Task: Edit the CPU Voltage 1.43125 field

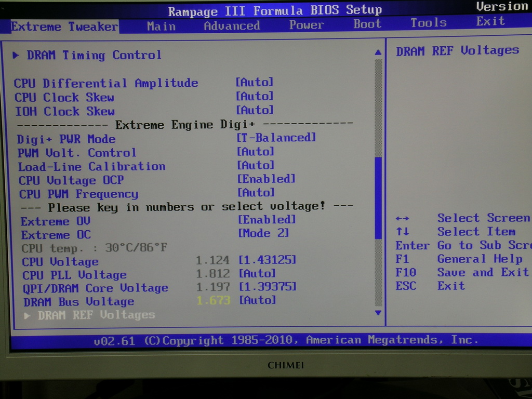Action: (268, 260)
